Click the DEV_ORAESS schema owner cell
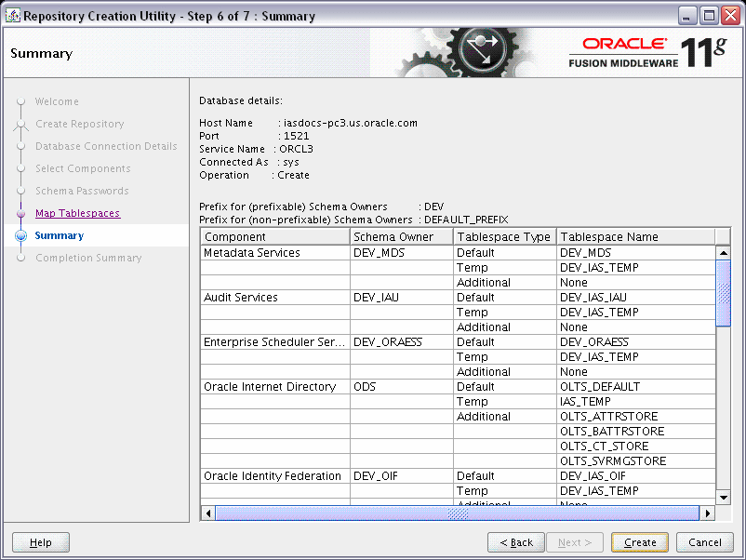746x560 pixels. 402,342
